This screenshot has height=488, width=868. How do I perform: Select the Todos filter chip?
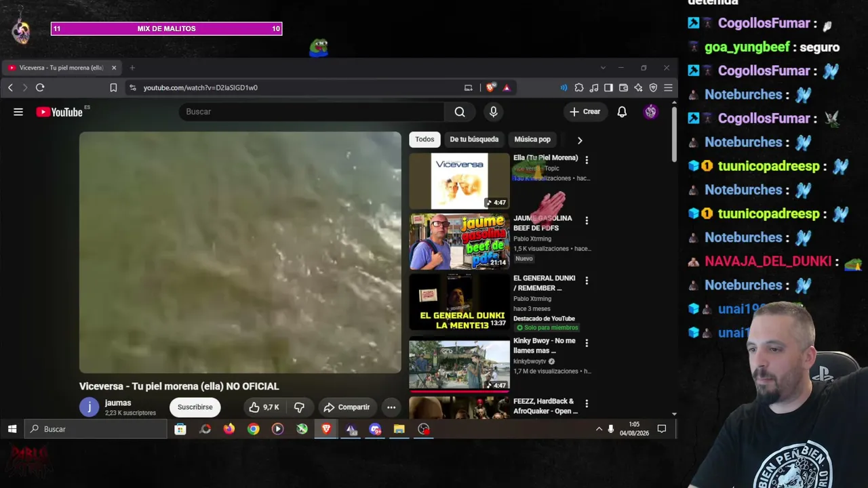(425, 140)
